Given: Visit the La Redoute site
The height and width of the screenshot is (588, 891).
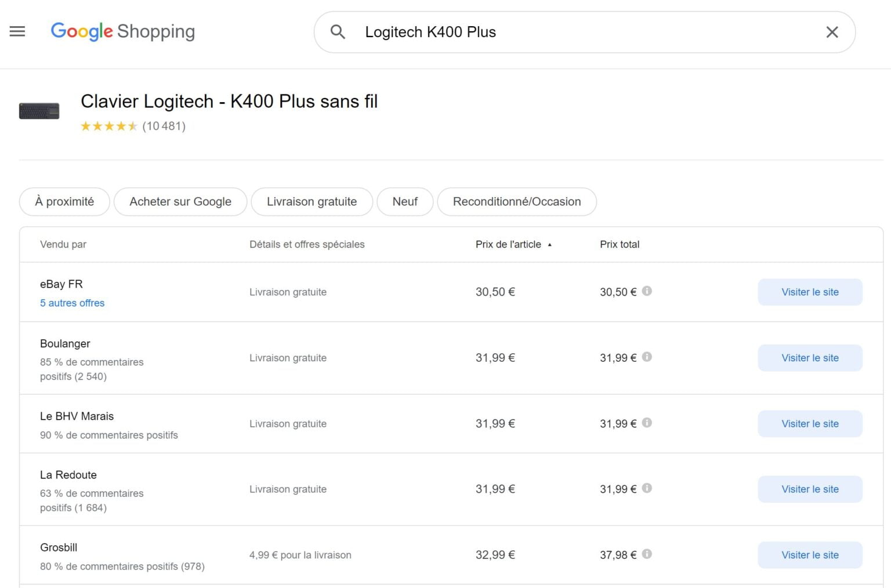Looking at the screenshot, I should click(810, 489).
